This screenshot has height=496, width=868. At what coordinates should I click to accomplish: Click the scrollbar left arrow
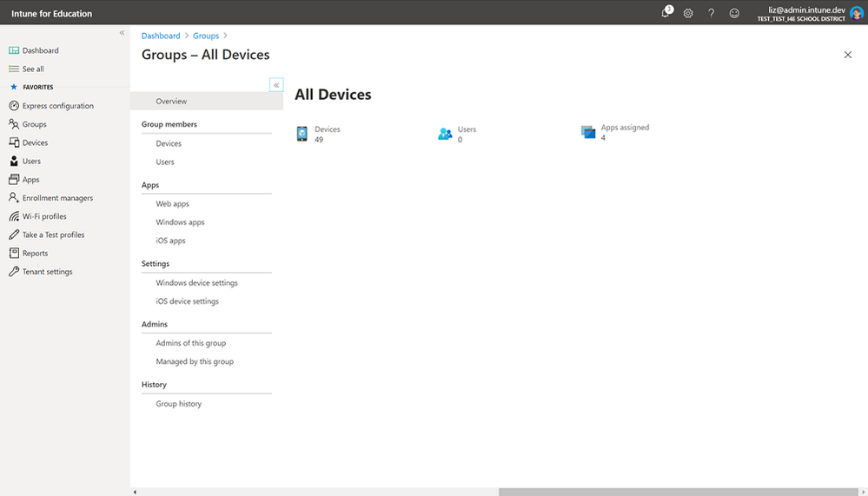click(135, 492)
